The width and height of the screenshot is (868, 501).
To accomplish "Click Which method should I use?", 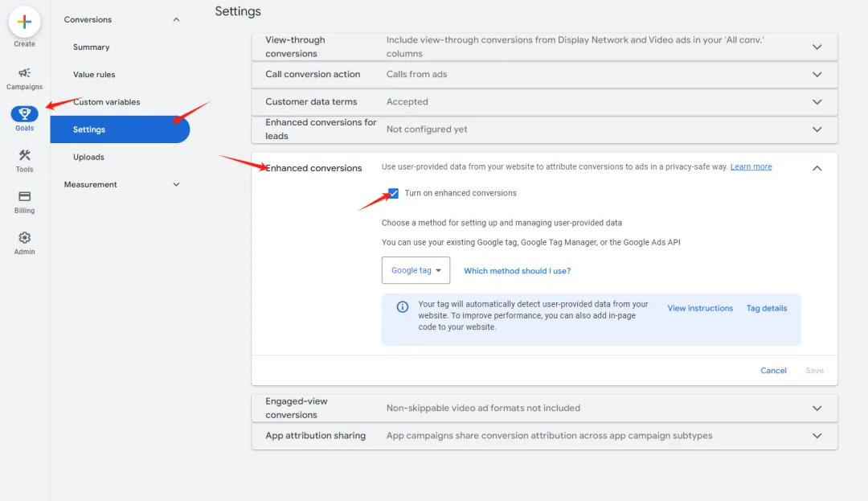I will pyautogui.click(x=517, y=271).
